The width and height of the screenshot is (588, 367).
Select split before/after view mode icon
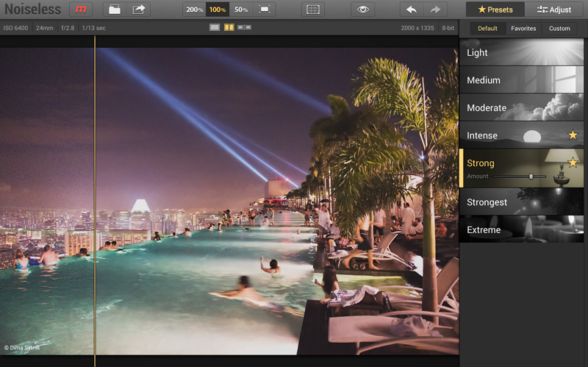[229, 27]
